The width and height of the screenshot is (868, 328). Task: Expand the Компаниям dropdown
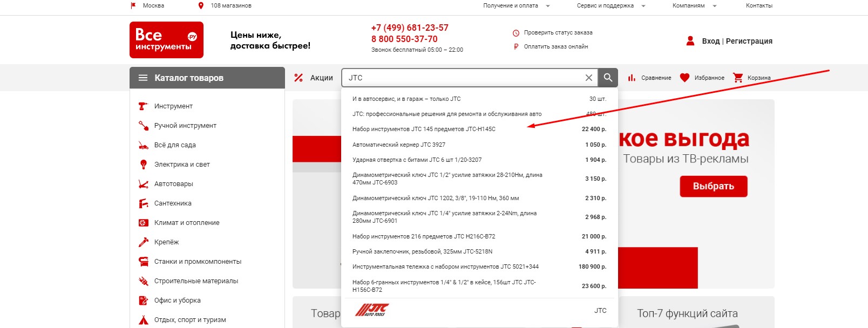714,6
